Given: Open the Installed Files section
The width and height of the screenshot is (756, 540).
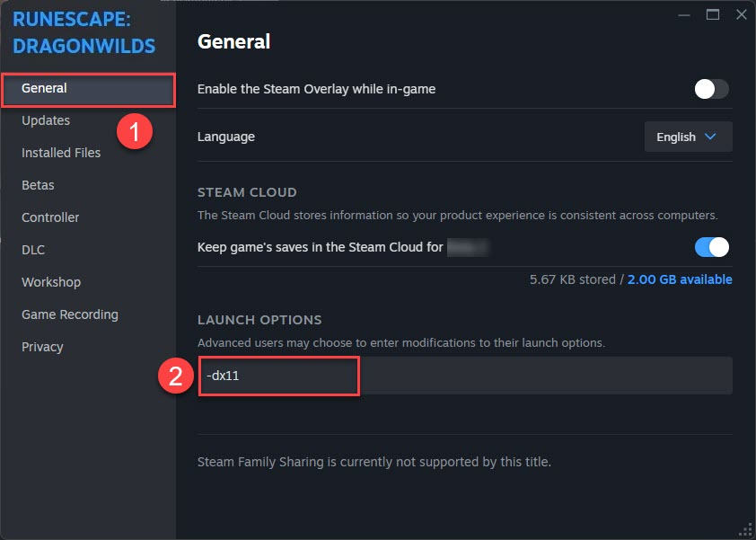Looking at the screenshot, I should (x=60, y=152).
